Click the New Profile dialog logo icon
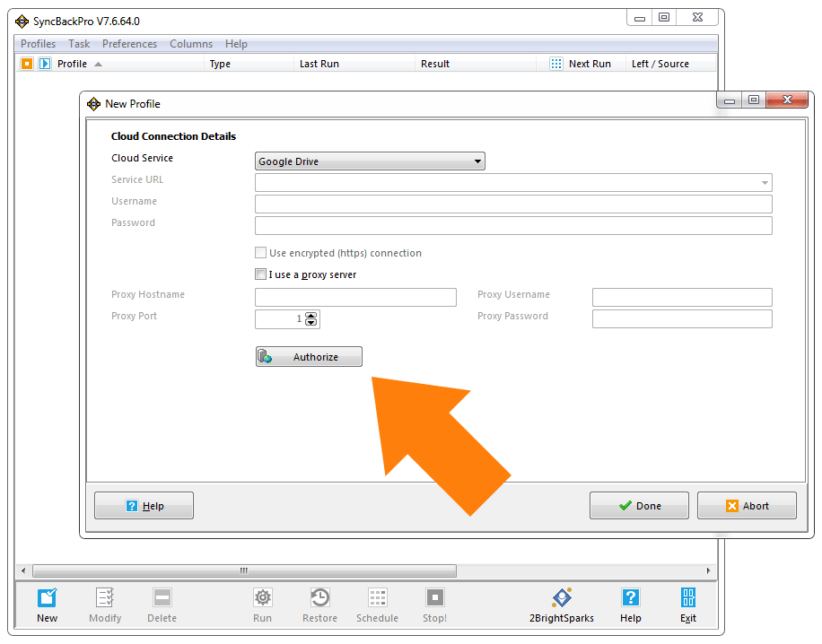 pyautogui.click(x=93, y=104)
